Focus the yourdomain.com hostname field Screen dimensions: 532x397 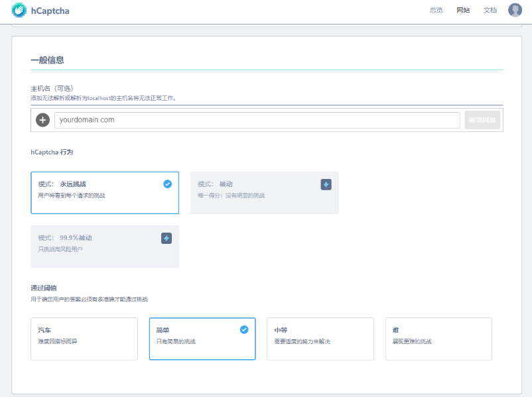click(257, 120)
